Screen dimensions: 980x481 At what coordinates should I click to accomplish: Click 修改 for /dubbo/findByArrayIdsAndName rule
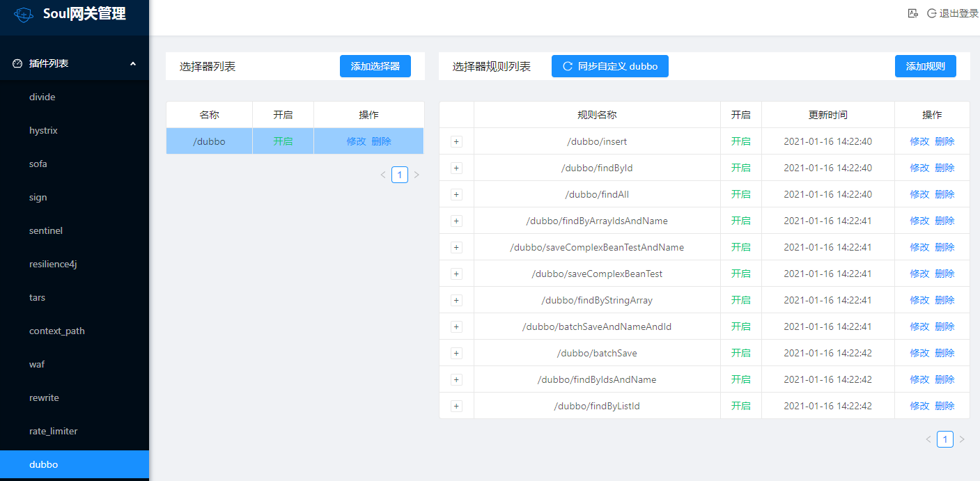tap(919, 221)
